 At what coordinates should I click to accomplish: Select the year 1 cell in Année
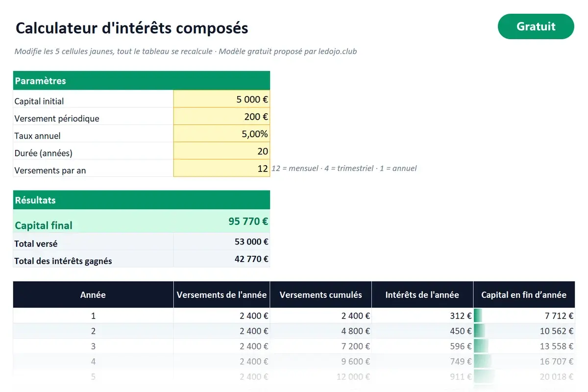tap(93, 316)
